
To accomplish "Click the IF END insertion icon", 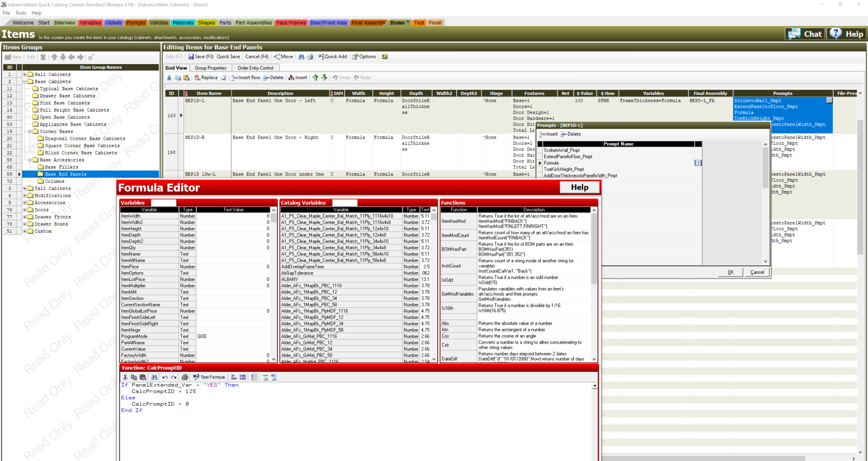I will pos(234,377).
